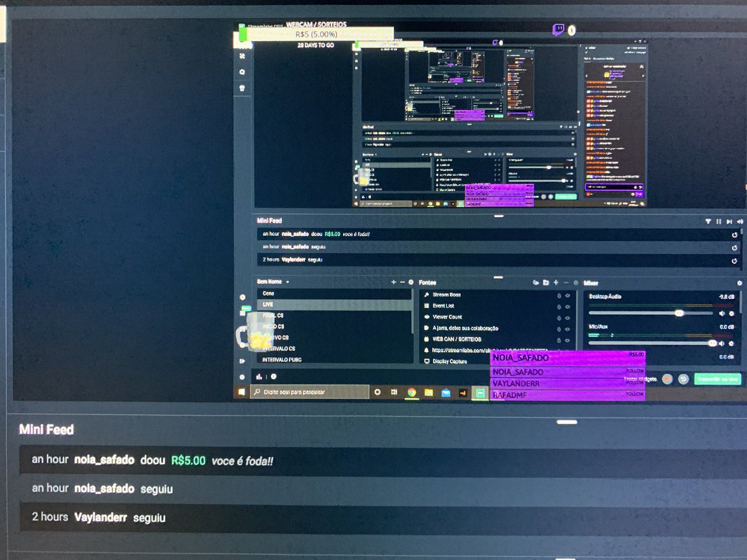Toggle visibility of the WEB CAN / SORTEIOS source
The width and height of the screenshot is (747, 560).
(568, 340)
